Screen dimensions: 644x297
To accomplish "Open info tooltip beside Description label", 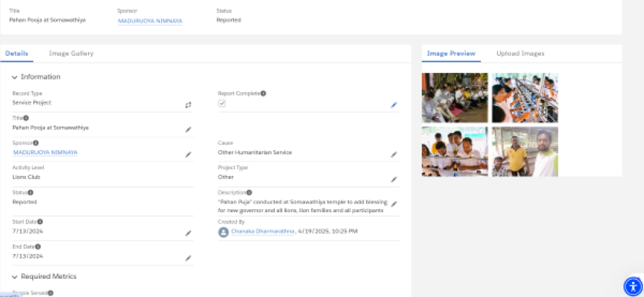I will tap(249, 192).
